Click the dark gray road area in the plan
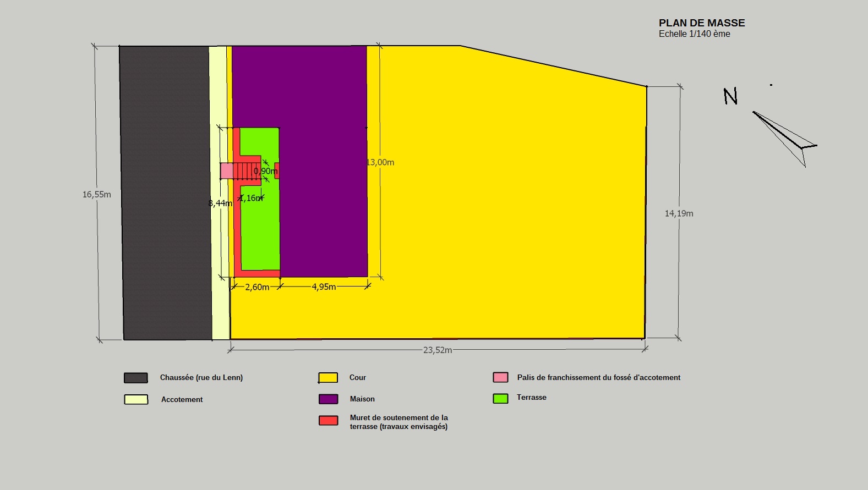868x490 pixels. coord(165,192)
